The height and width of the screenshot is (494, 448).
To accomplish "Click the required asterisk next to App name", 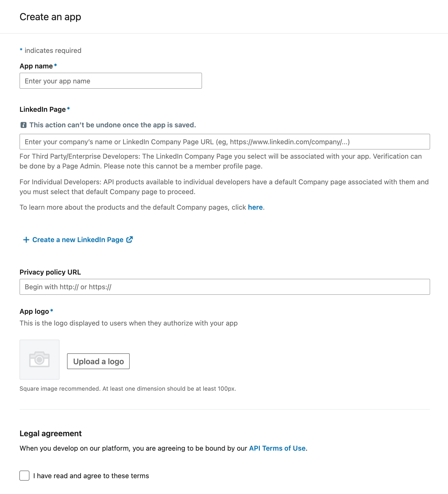I will [x=55, y=65].
